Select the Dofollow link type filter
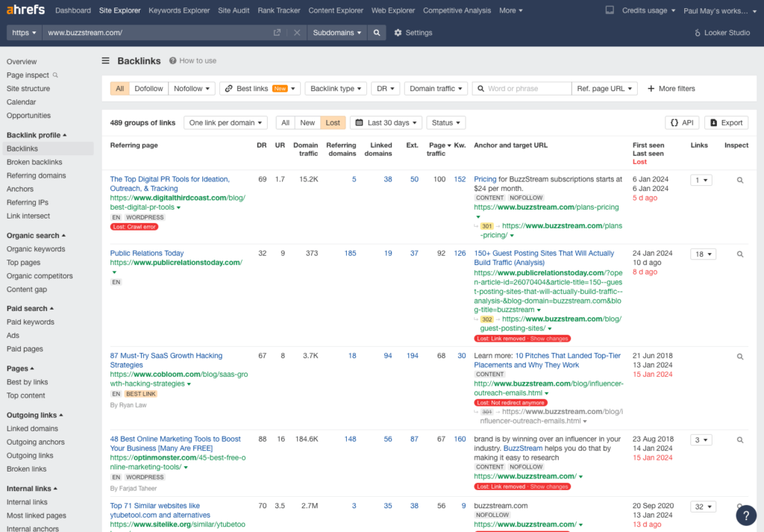 tap(148, 89)
